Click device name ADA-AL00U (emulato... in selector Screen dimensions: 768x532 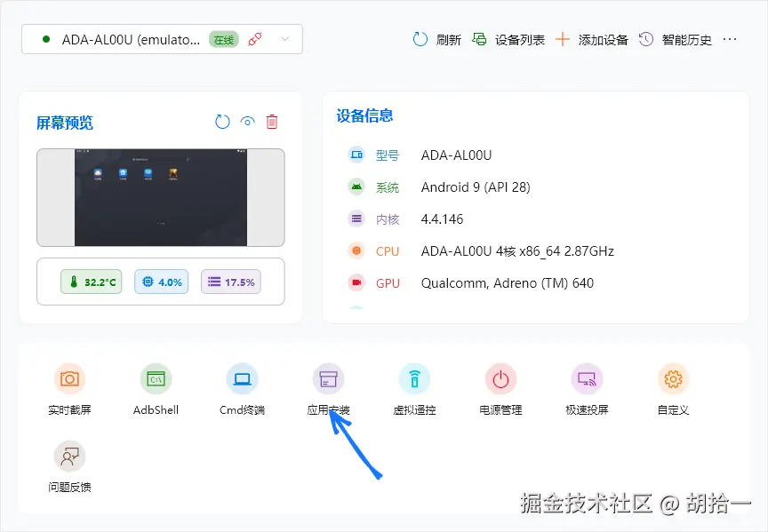(132, 40)
